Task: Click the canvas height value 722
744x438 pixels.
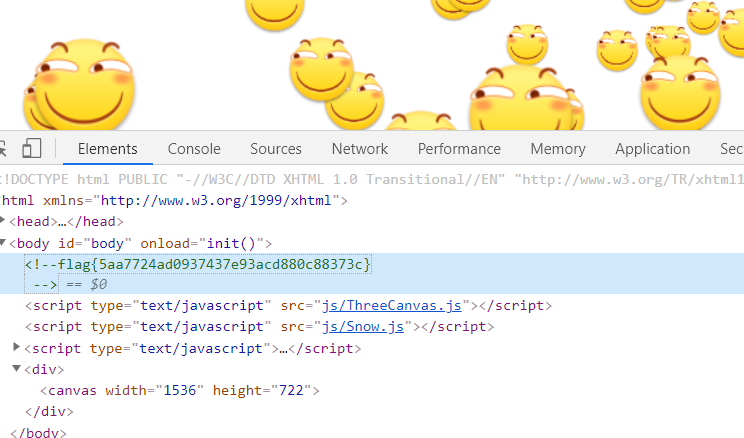Action: [291, 391]
